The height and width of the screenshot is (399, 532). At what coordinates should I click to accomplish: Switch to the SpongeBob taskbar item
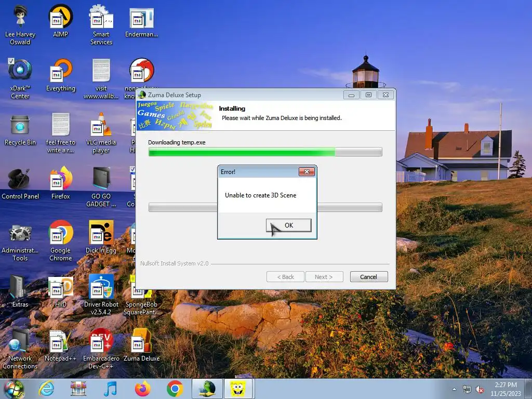click(x=238, y=389)
